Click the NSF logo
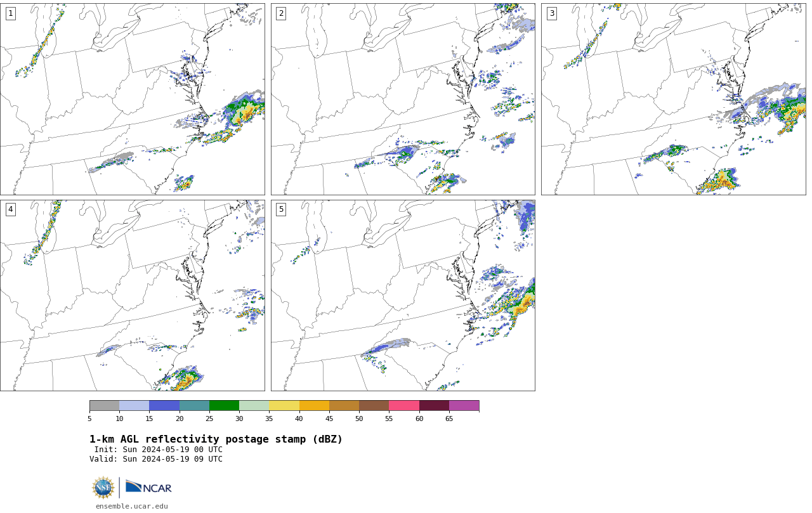The image size is (812, 513). pyautogui.click(x=103, y=488)
